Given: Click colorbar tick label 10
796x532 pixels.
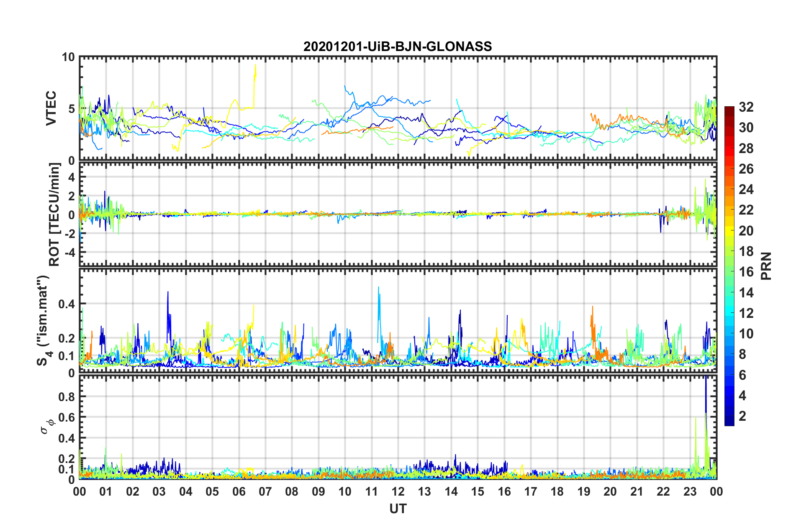Looking at the screenshot, I should tap(746, 334).
